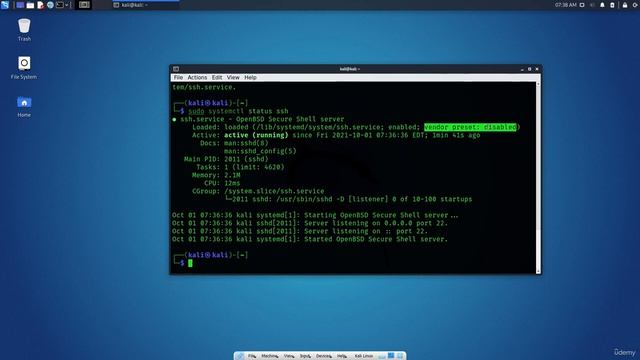
Task: Open VM toolbar File menu
Action: [x=252, y=356]
